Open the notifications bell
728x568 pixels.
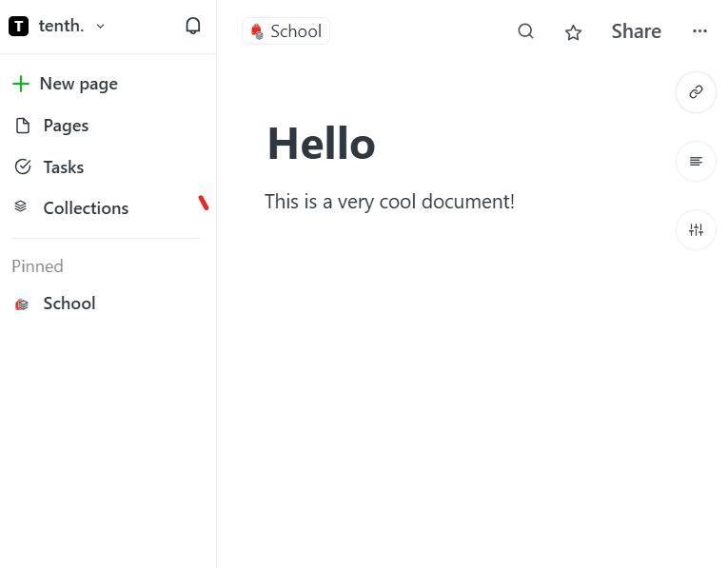(x=192, y=26)
